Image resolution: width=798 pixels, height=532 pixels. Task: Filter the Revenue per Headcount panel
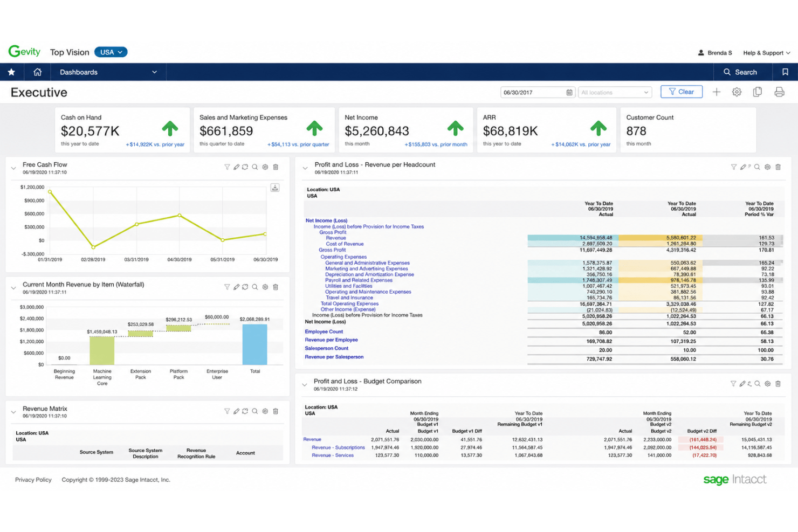734,167
